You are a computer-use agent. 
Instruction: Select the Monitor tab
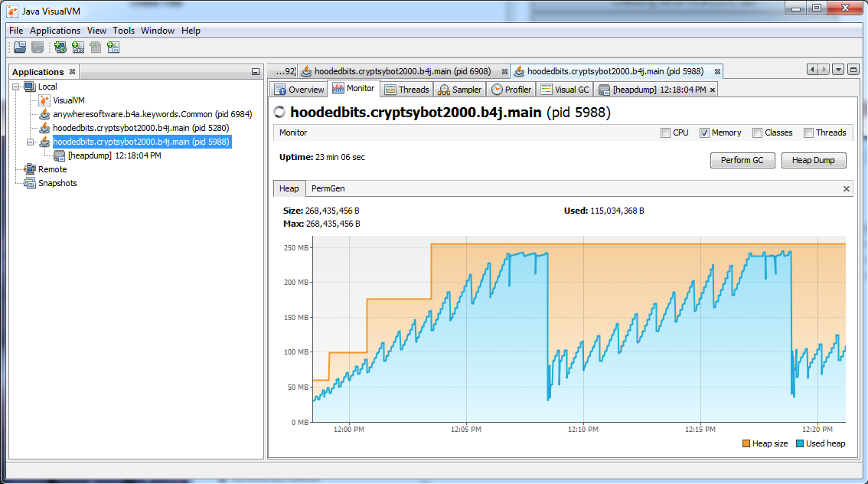[x=354, y=89]
